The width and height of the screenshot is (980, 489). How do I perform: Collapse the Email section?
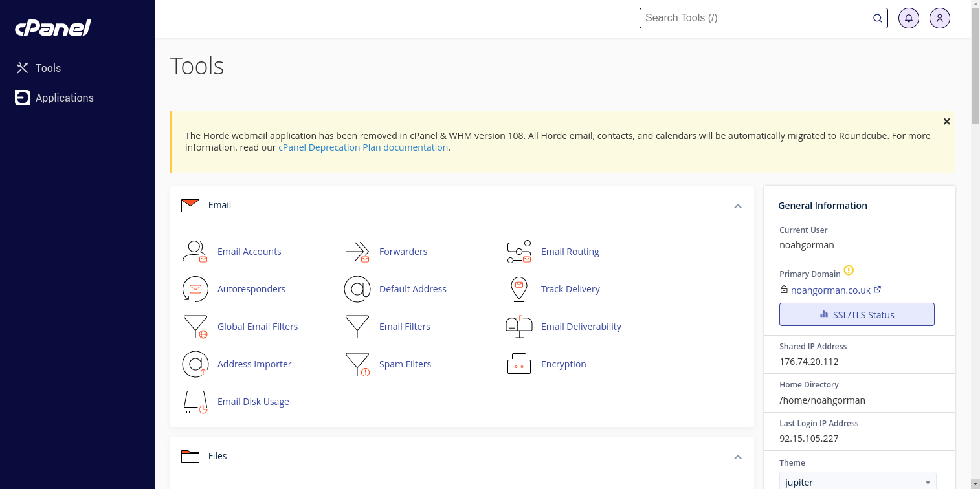737,206
